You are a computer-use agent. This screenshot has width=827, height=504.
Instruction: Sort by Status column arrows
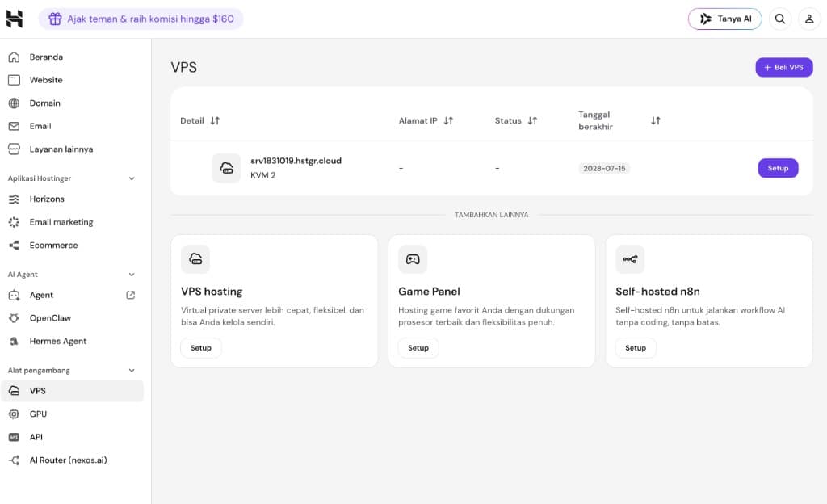pos(532,120)
